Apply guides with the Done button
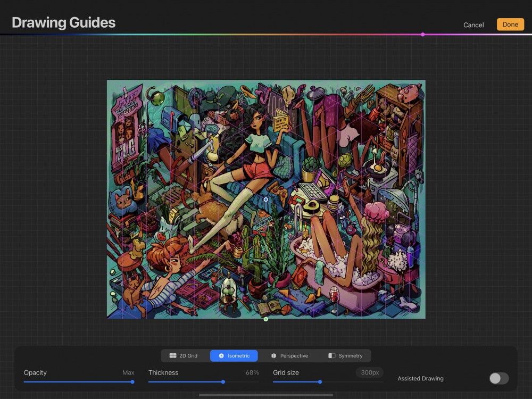The height and width of the screenshot is (399, 532). pyautogui.click(x=510, y=24)
